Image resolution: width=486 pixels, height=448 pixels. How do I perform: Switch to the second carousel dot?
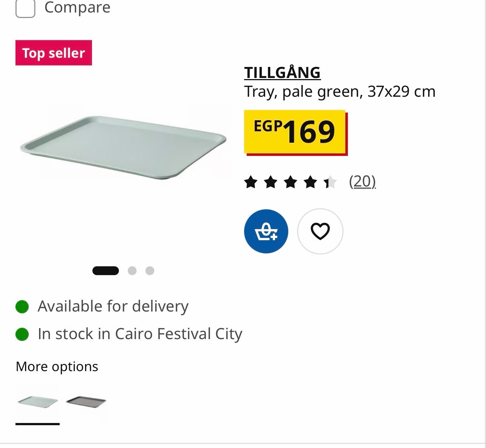tap(132, 271)
